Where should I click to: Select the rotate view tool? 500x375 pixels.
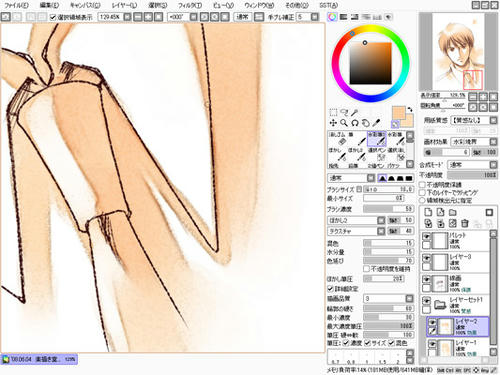[x=355, y=123]
